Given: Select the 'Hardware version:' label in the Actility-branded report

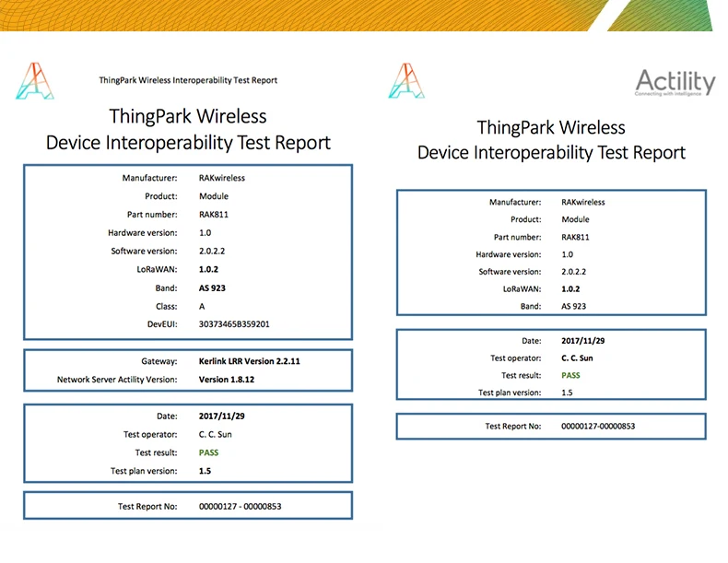Looking at the screenshot, I should 509,254.
